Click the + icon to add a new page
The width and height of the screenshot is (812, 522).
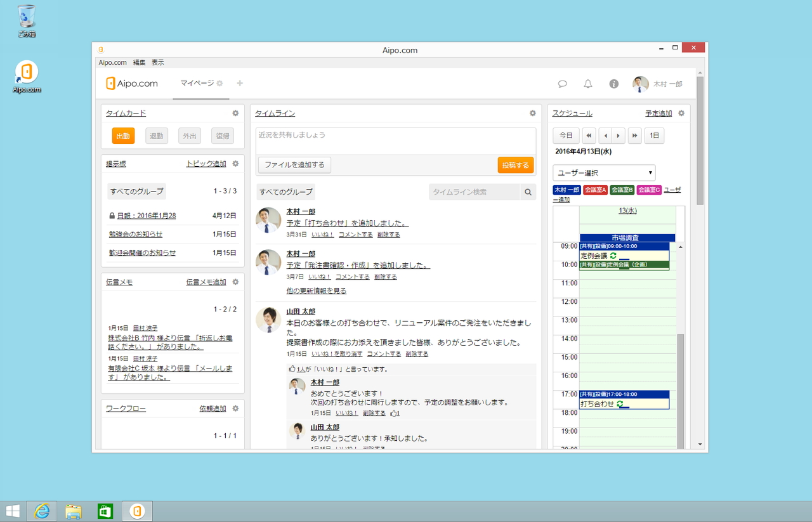point(240,83)
